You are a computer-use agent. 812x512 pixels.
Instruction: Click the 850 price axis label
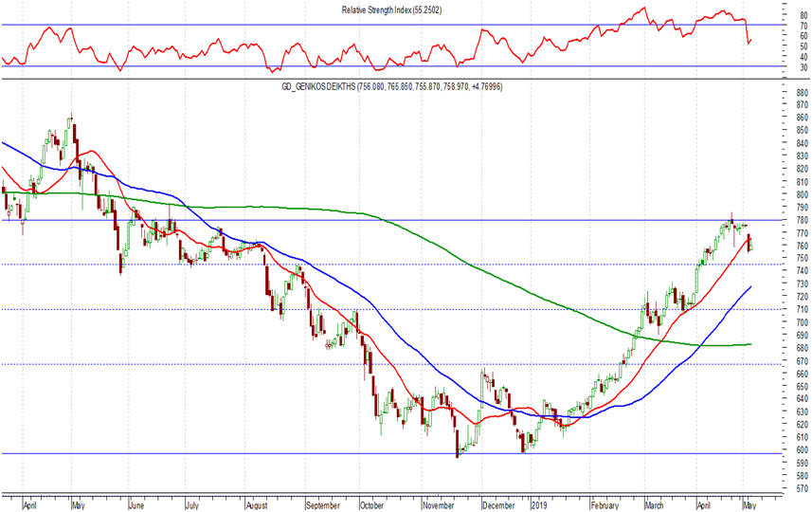pos(803,131)
